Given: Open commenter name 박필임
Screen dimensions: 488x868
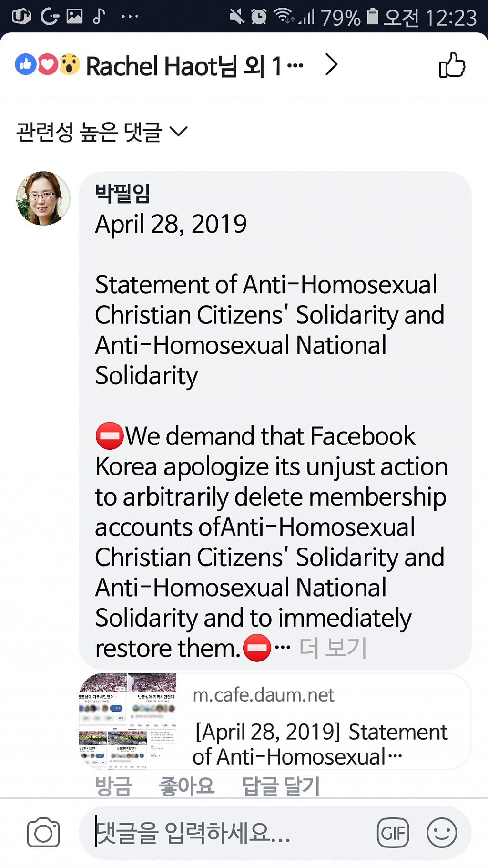Looking at the screenshot, I should coord(122,193).
